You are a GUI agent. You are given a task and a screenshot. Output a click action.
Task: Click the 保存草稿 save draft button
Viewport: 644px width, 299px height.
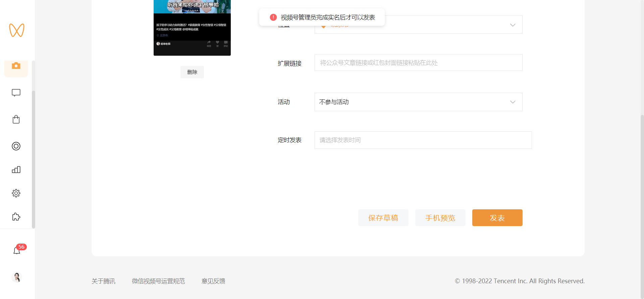383,218
